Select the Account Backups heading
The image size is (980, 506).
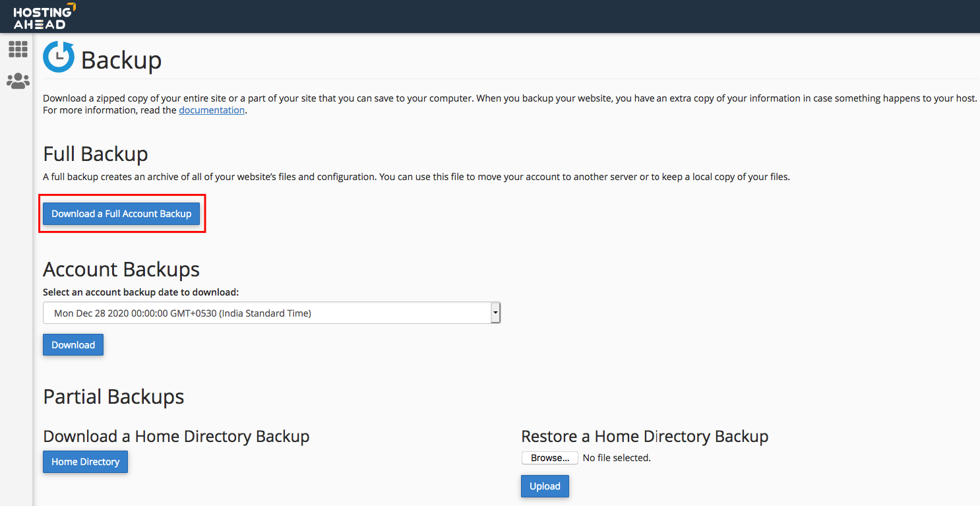click(121, 269)
